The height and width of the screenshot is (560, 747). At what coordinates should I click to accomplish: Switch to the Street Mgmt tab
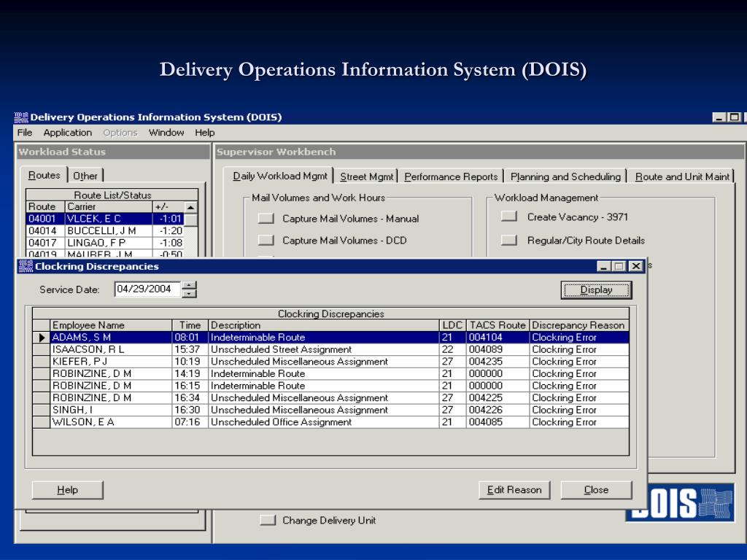pos(367,176)
